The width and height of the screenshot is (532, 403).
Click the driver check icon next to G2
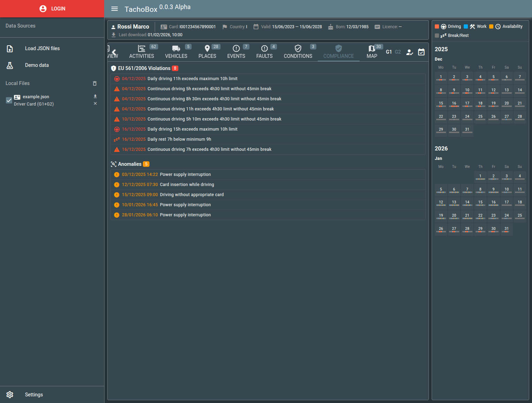coord(410,52)
